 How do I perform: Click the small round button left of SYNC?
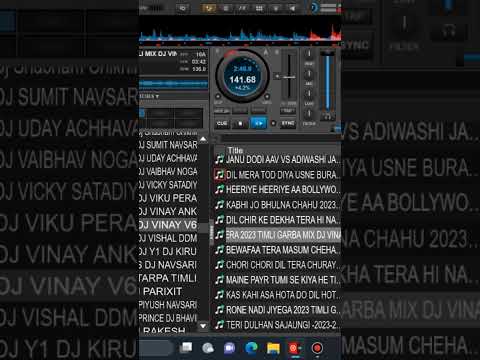point(273,123)
